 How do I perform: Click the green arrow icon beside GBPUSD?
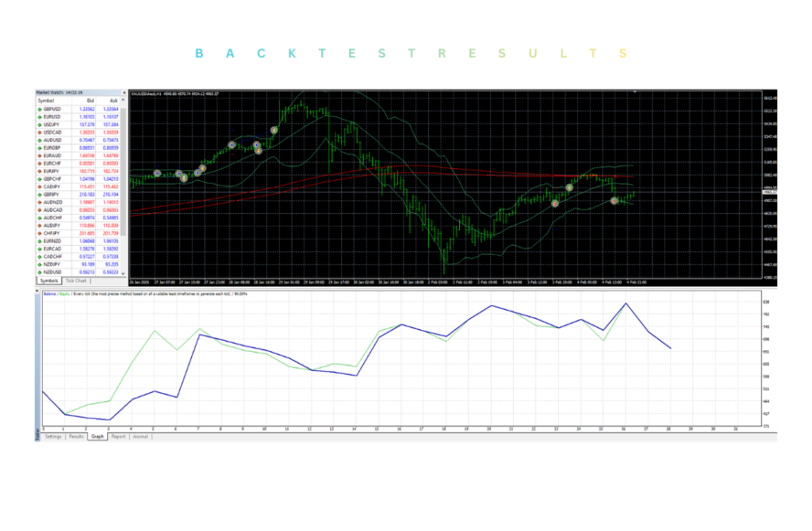tap(40, 109)
